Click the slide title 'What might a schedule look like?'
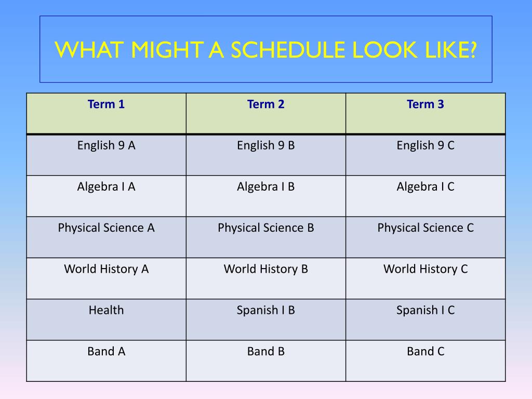Viewport: 532px width, 399px height. pyautogui.click(x=265, y=50)
